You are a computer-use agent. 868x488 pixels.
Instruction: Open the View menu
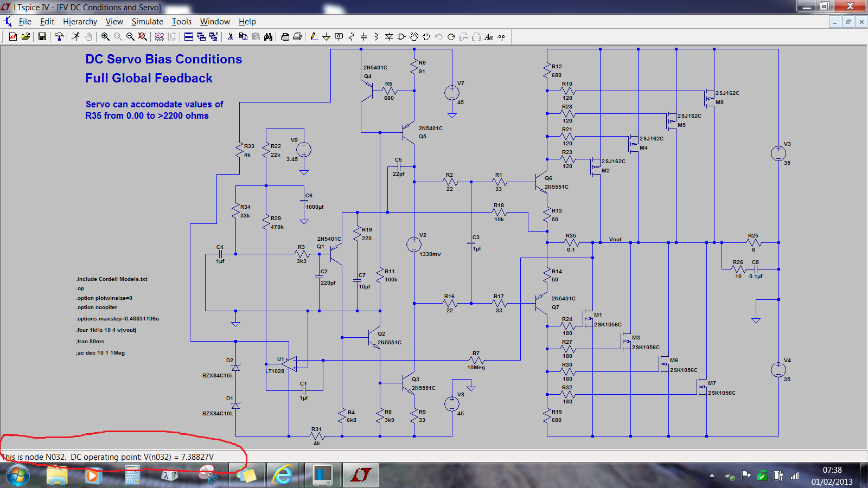tap(114, 22)
